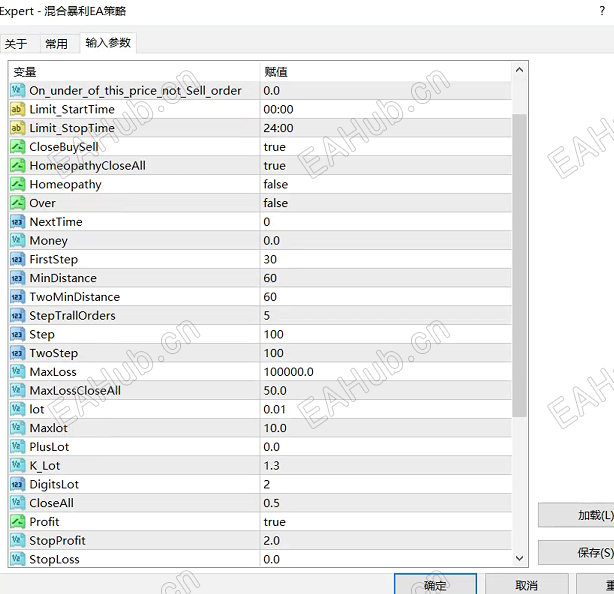Click the integer icon beside DigitsLot
The width and height of the screenshot is (614, 594).
(x=17, y=484)
